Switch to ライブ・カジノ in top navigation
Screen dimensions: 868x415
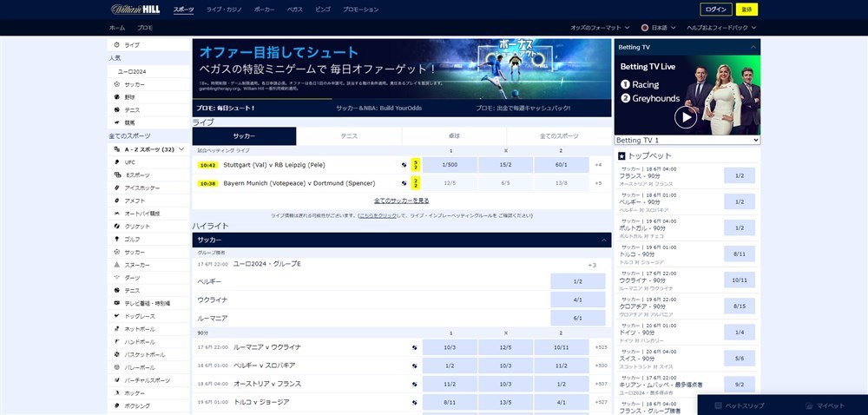[224, 10]
